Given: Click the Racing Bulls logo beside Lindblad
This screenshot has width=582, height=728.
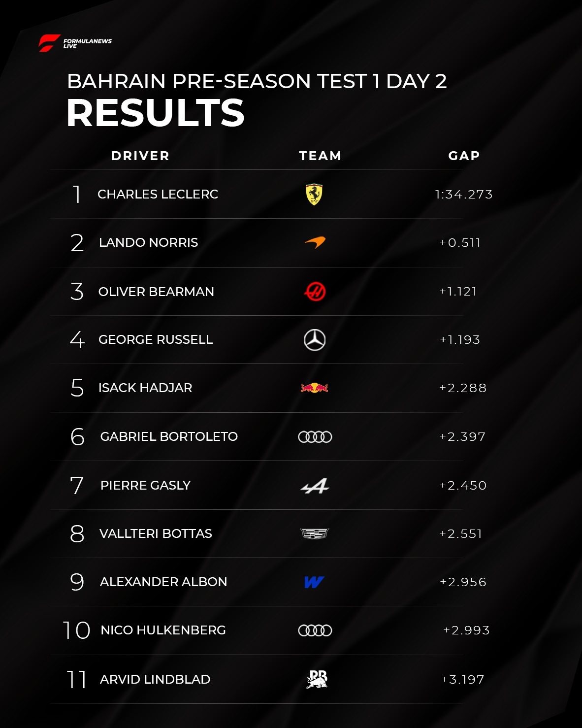Looking at the screenshot, I should pyautogui.click(x=317, y=679).
